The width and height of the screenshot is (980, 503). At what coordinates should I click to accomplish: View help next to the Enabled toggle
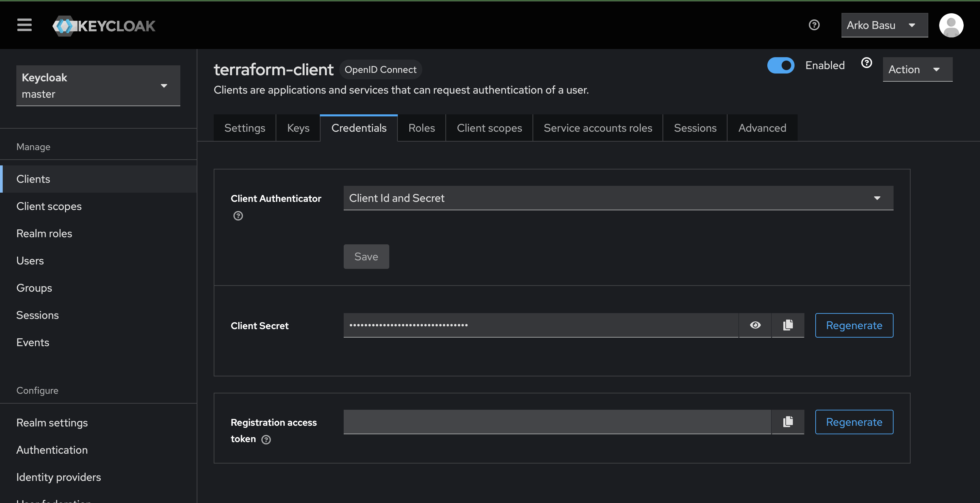click(x=866, y=62)
